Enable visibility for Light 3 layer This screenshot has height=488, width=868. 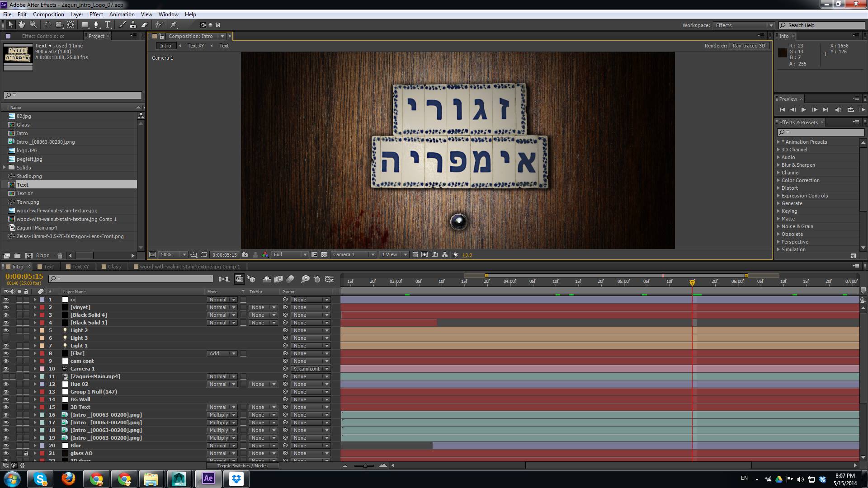(x=6, y=338)
